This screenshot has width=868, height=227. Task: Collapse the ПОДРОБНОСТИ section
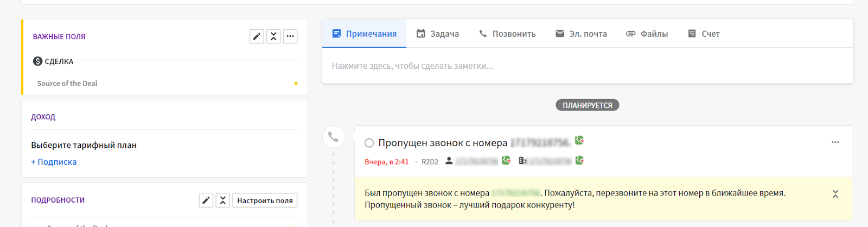(x=222, y=200)
